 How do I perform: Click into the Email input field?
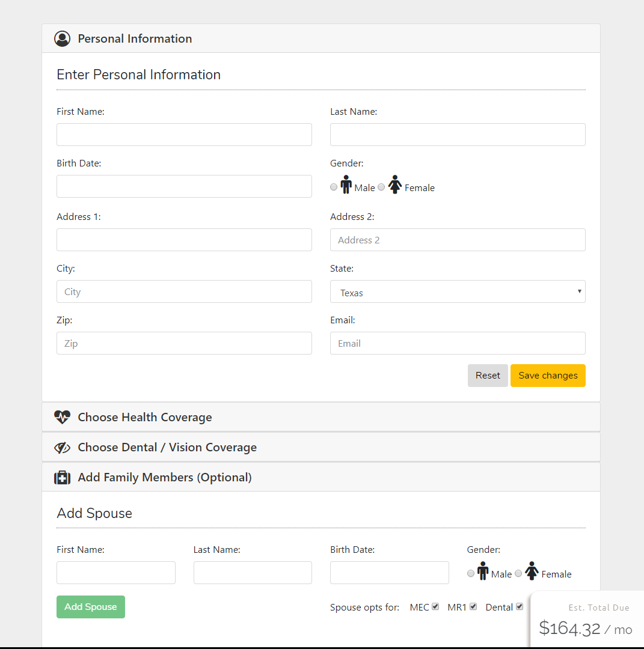pyautogui.click(x=457, y=344)
